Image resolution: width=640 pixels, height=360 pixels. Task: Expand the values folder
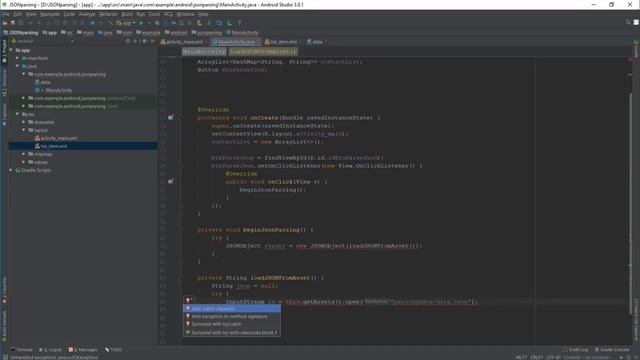24,162
